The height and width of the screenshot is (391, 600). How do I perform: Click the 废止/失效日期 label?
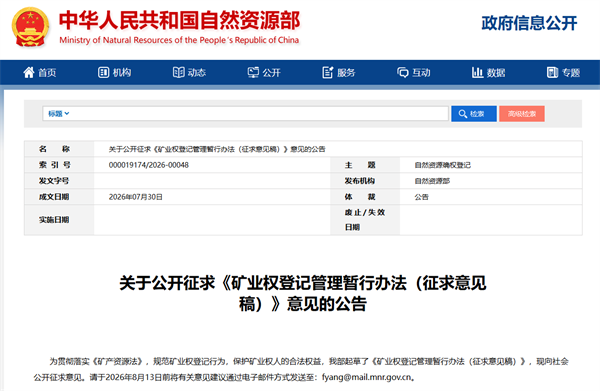coord(365,220)
